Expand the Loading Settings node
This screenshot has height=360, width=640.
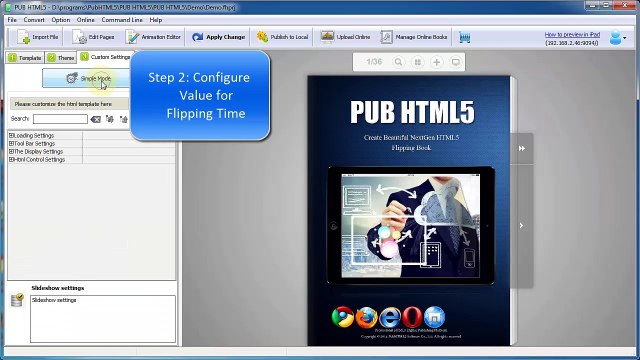[11, 136]
